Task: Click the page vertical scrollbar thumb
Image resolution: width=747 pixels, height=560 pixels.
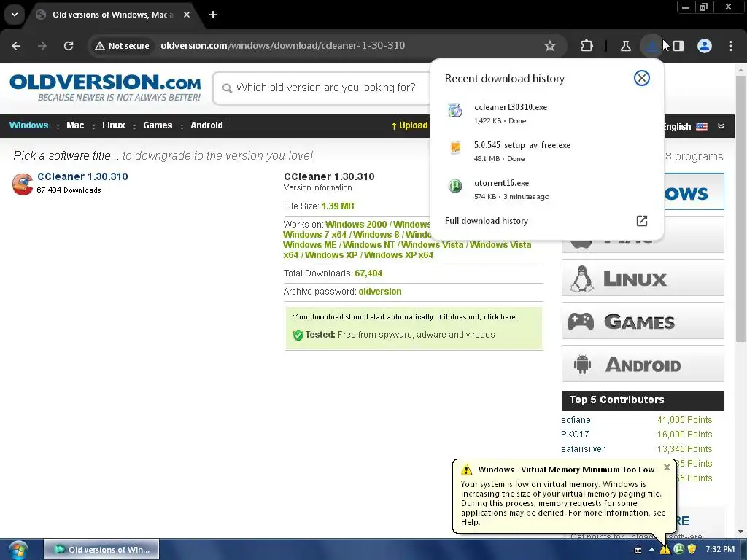Action: tap(740, 208)
